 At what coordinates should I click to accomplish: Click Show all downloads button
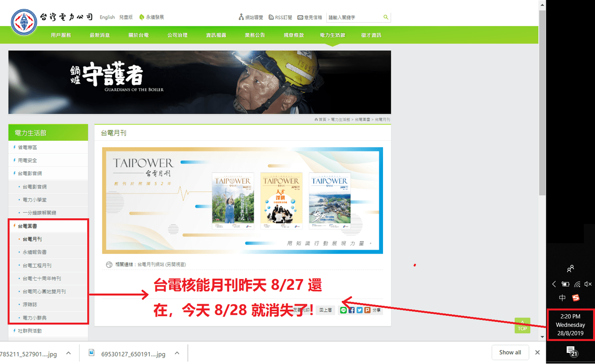[510, 352]
